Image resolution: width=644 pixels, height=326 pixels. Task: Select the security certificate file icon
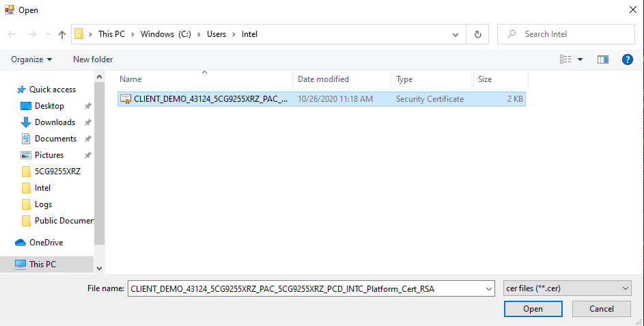pyautogui.click(x=125, y=99)
